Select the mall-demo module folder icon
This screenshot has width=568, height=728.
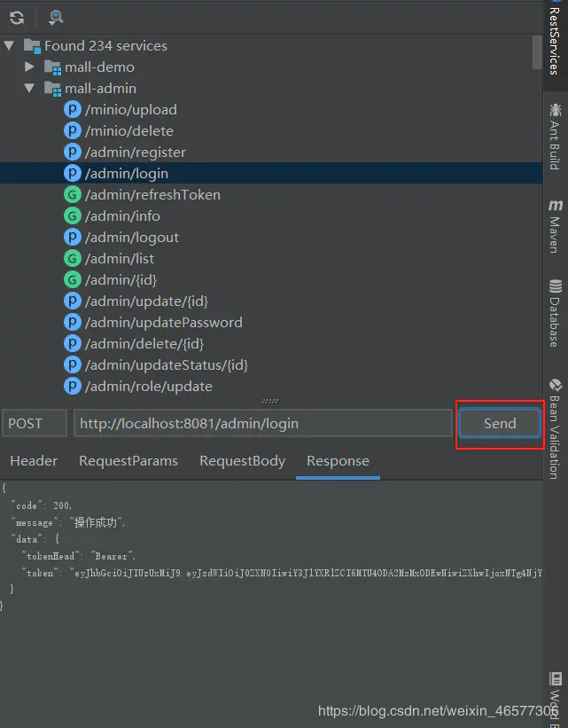click(x=52, y=67)
